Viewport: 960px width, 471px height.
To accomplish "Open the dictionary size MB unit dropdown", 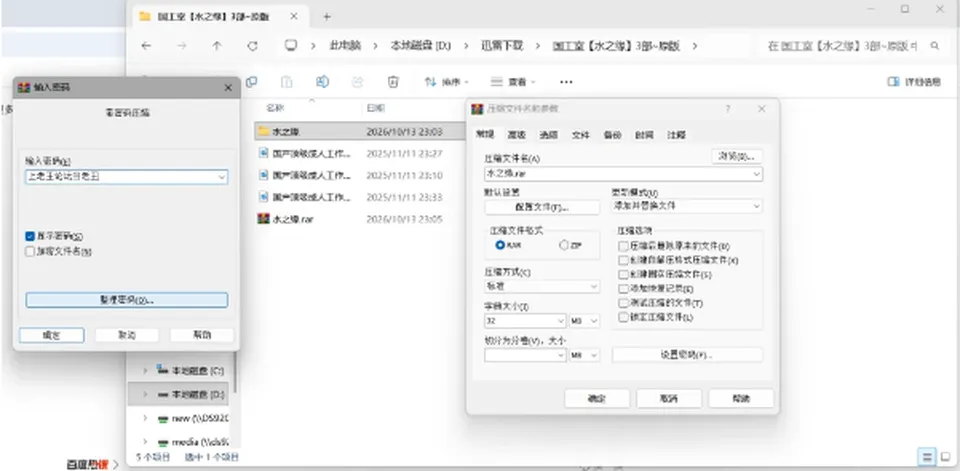I will (585, 321).
